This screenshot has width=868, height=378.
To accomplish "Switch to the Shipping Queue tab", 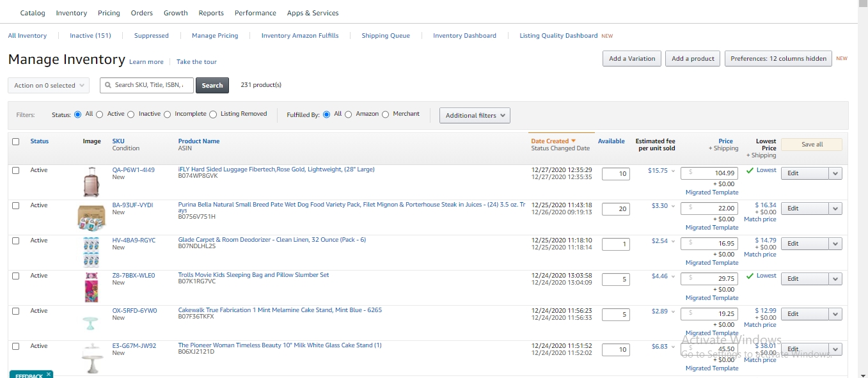I will coord(385,36).
